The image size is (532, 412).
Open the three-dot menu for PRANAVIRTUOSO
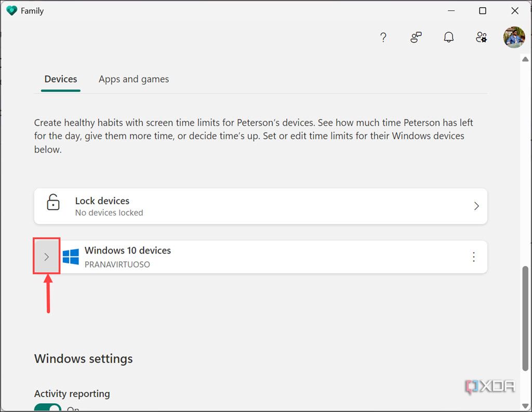coord(473,256)
